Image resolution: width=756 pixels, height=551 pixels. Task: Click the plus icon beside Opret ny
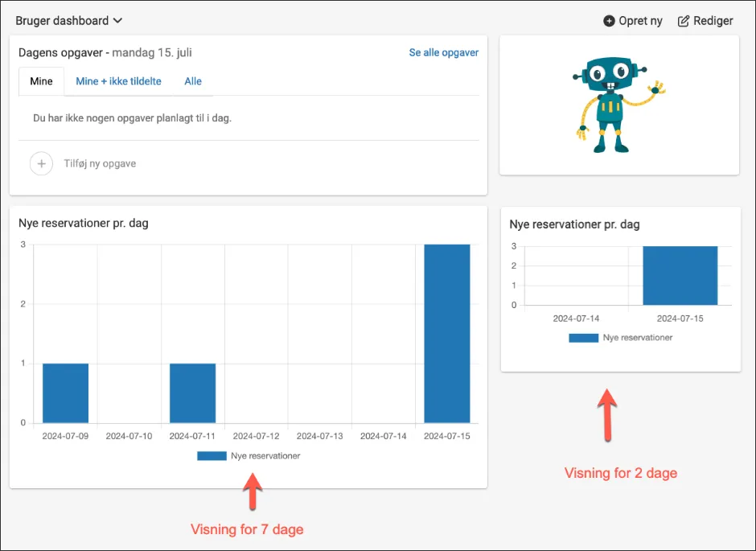609,21
